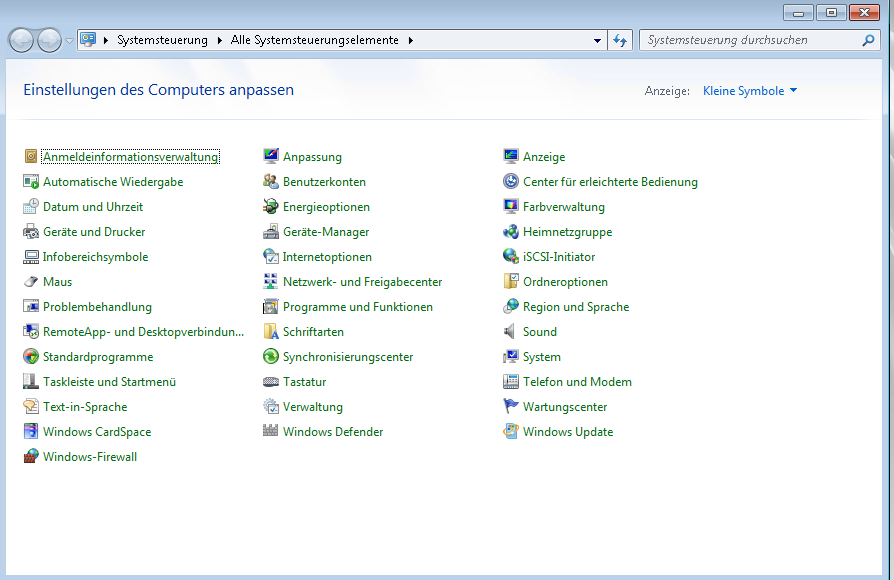Viewport: 894px width, 580px height.
Task: Open the recent pages arrow beside Forward
Action: click(x=69, y=40)
